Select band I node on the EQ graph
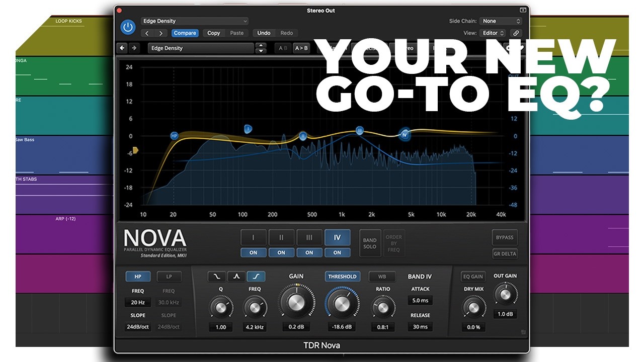 248,129
